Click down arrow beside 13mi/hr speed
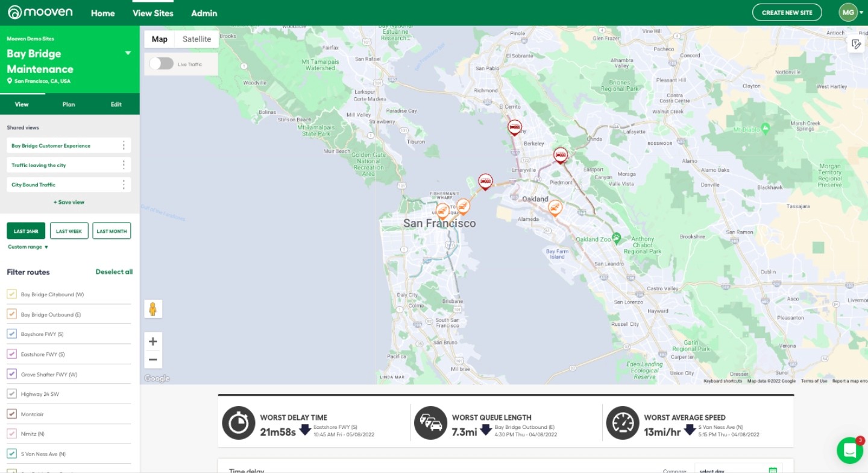Screen dimensions: 868x473 (x=690, y=430)
